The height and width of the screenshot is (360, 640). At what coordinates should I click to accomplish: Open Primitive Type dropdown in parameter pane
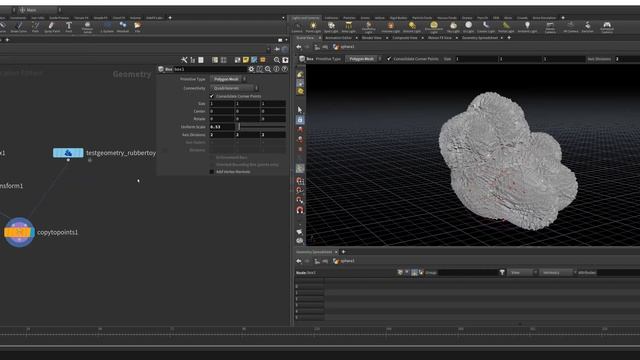point(228,79)
